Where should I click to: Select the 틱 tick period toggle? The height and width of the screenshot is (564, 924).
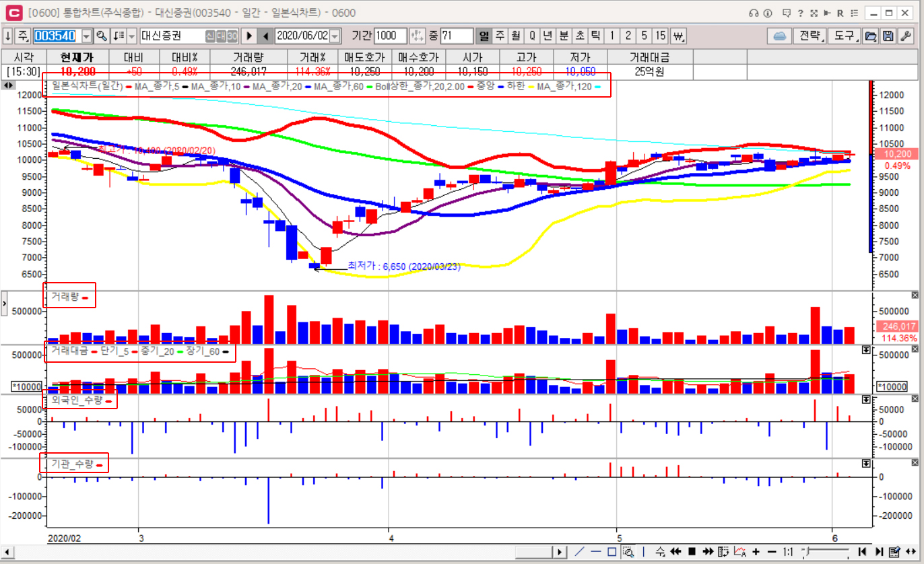[595, 36]
